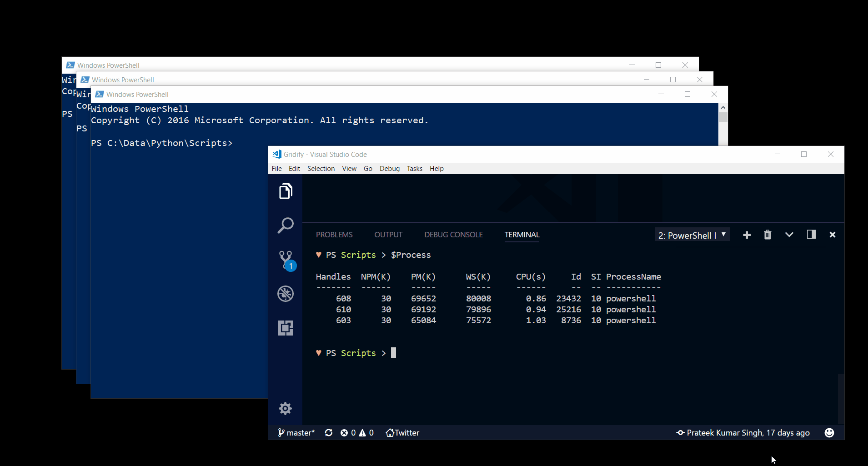This screenshot has height=466, width=868.
Task: Create a new terminal with plus icon
Action: tap(747, 235)
